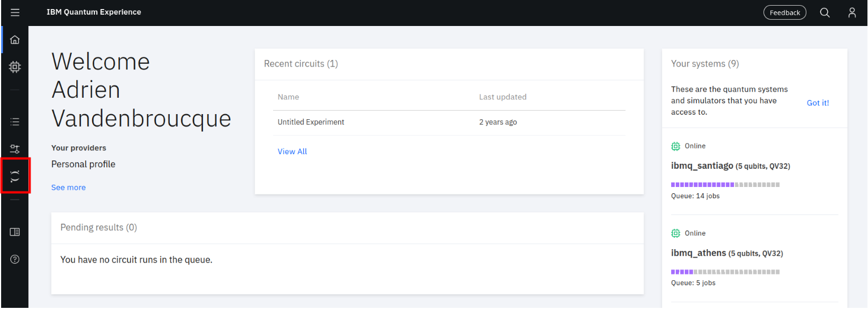Open the Circuit Composer icon

click(15, 149)
